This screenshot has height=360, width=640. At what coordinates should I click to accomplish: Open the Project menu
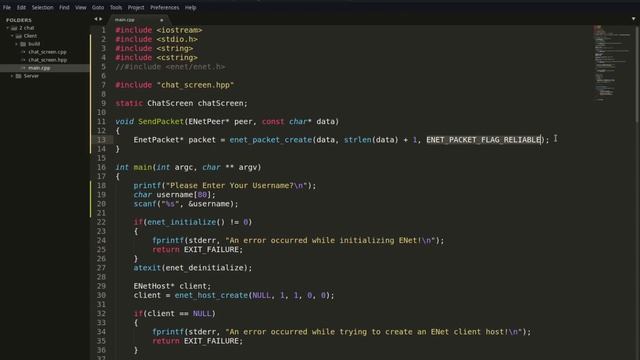[x=136, y=7]
